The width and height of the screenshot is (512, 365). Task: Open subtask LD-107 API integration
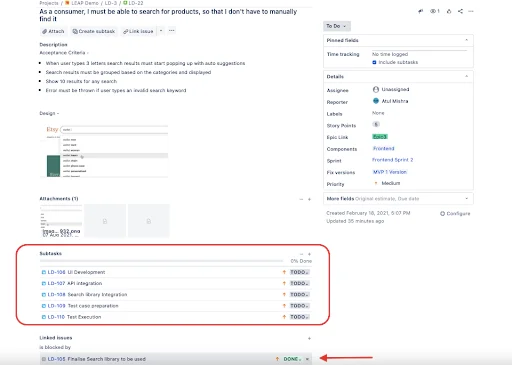pos(75,283)
